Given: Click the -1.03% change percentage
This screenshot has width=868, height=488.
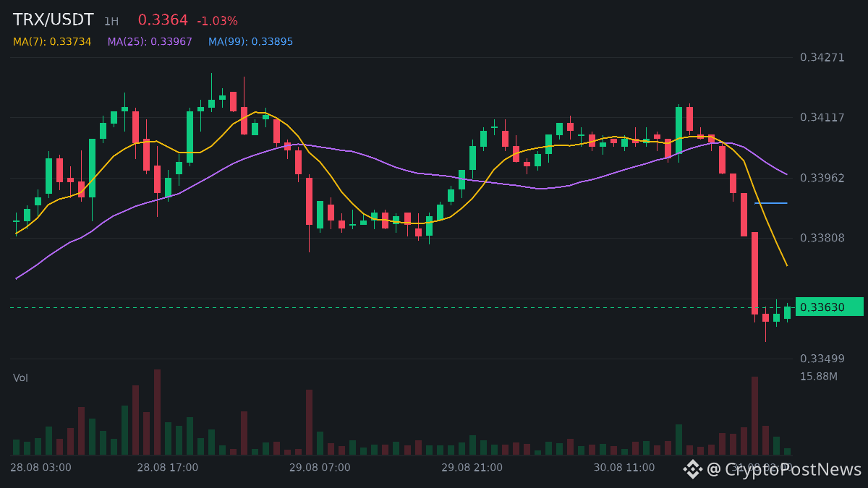Looking at the screenshot, I should [217, 21].
